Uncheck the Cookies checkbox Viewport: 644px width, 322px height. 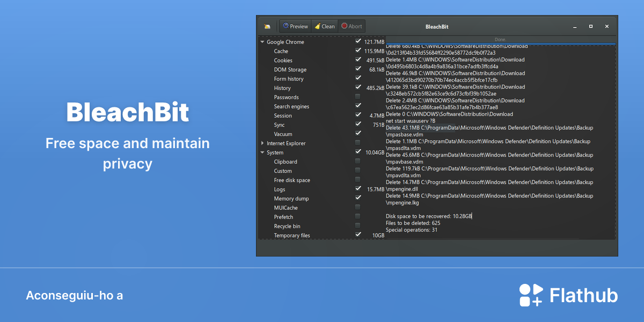point(358,60)
